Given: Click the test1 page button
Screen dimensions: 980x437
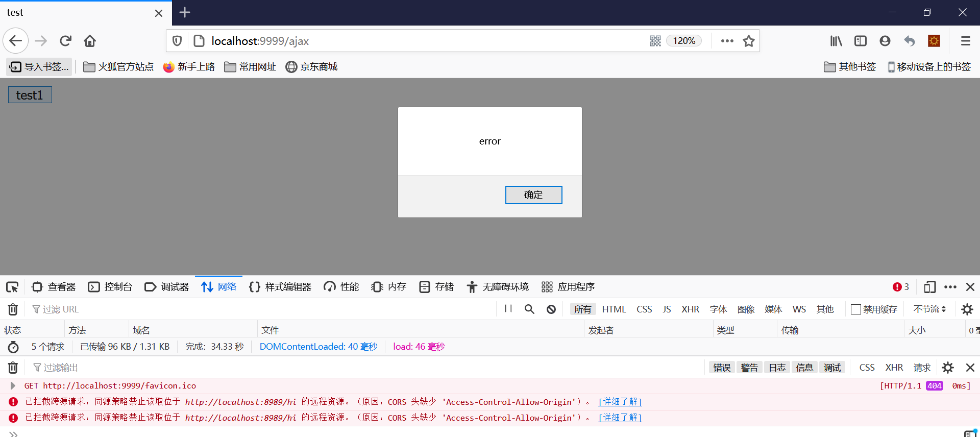Looking at the screenshot, I should [30, 95].
